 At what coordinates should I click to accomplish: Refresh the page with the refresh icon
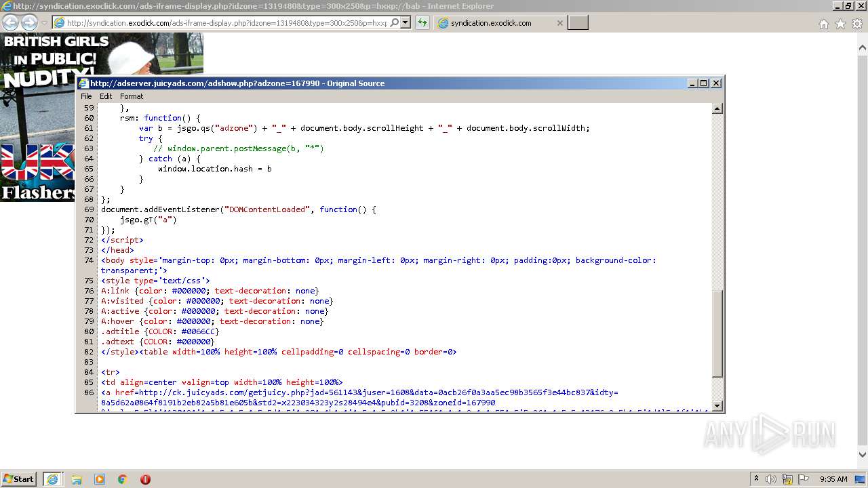click(422, 23)
